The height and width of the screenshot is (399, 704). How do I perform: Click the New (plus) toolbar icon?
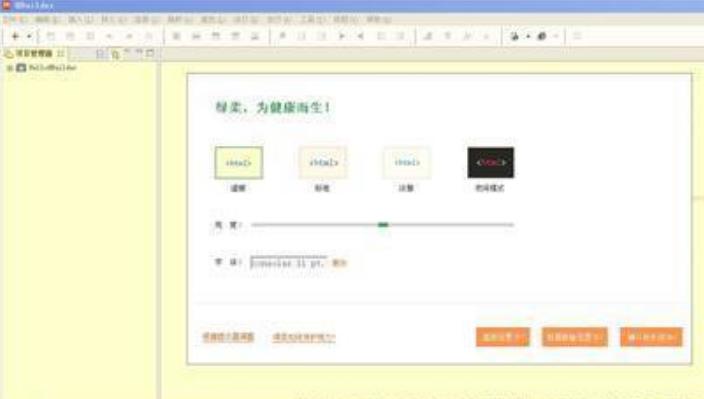(15, 36)
